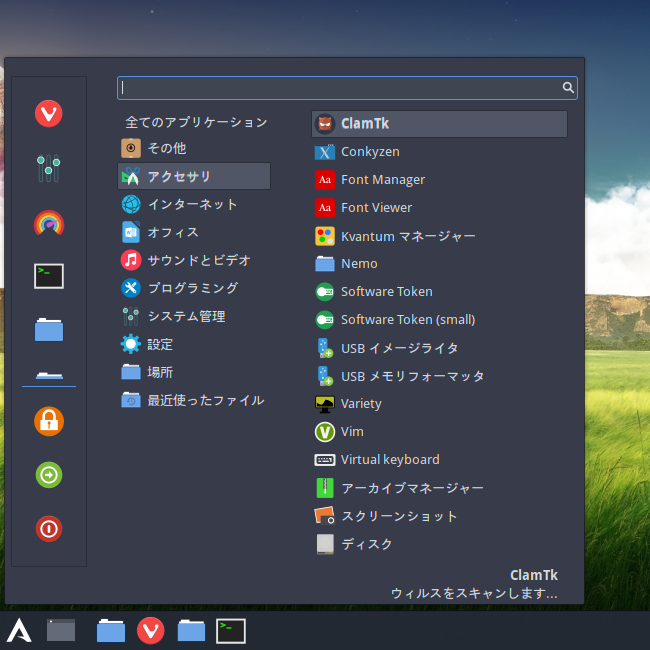Select システム管理 category
This screenshot has height=650, width=650.
point(194,316)
